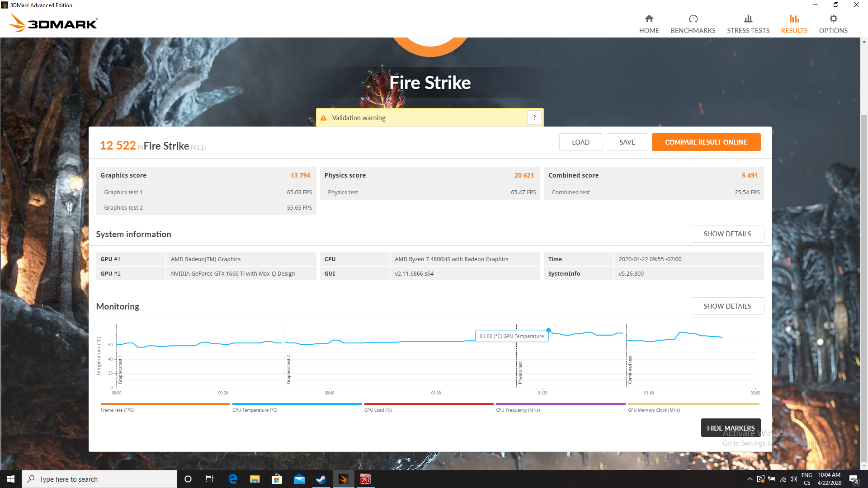The image size is (868, 488).
Task: Click the overall score 12 522
Action: coord(118,145)
